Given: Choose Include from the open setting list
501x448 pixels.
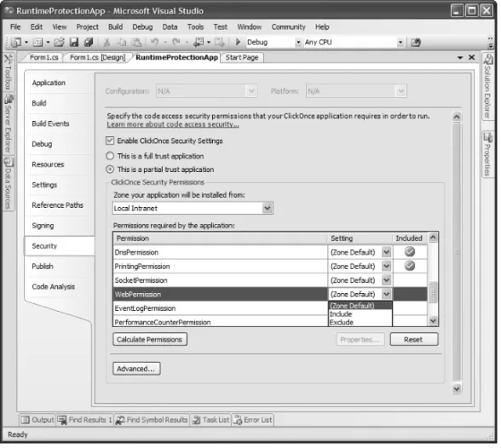Looking at the screenshot, I should point(360,314).
